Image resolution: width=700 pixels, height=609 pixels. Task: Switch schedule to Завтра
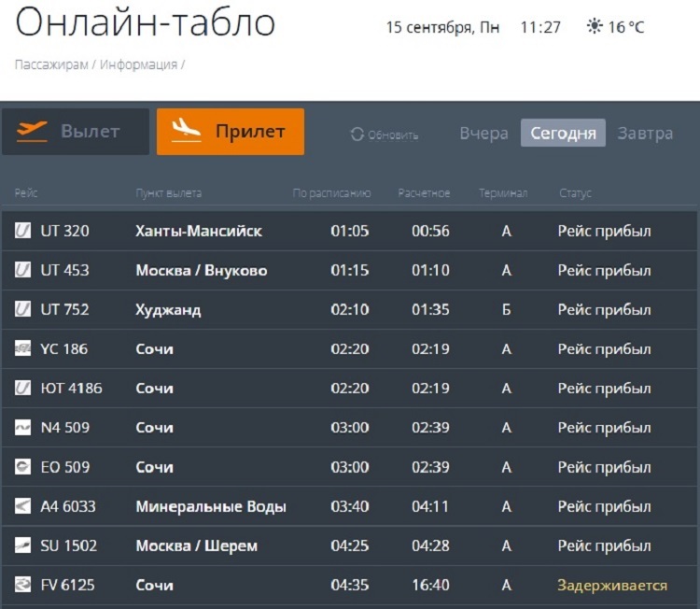(645, 134)
